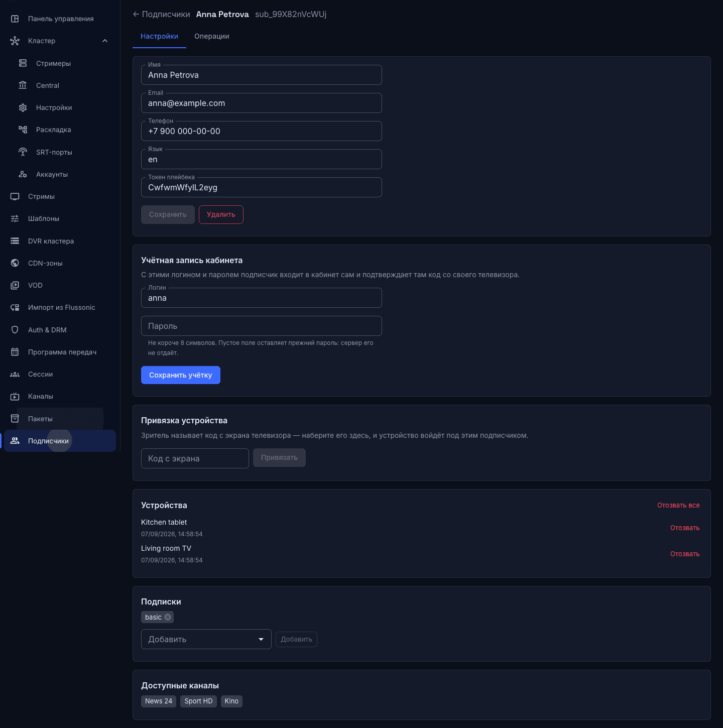The width and height of the screenshot is (723, 728).
Task: Revoke all devices with Отозвать все
Action: coord(678,505)
